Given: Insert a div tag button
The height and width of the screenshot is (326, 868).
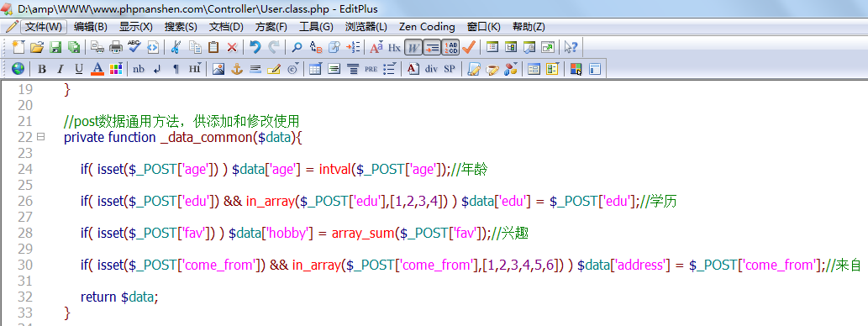Looking at the screenshot, I should click(431, 69).
